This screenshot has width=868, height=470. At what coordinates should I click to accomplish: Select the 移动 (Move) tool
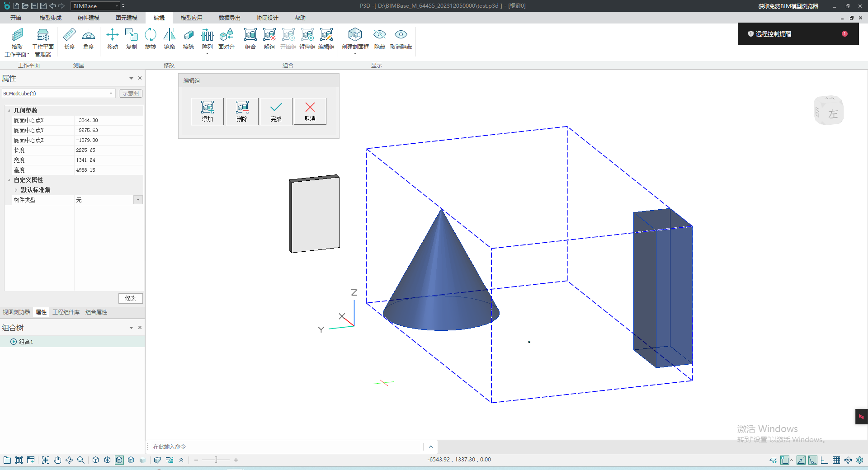coord(112,39)
